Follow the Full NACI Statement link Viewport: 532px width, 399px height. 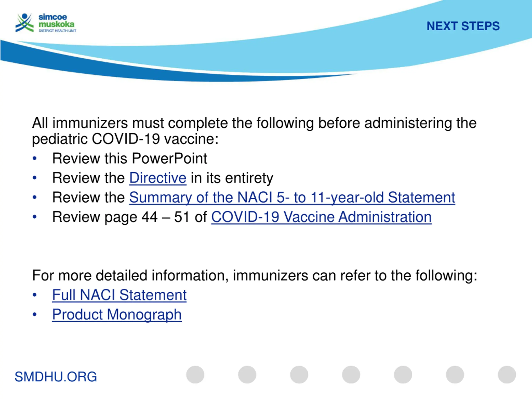tap(119, 295)
